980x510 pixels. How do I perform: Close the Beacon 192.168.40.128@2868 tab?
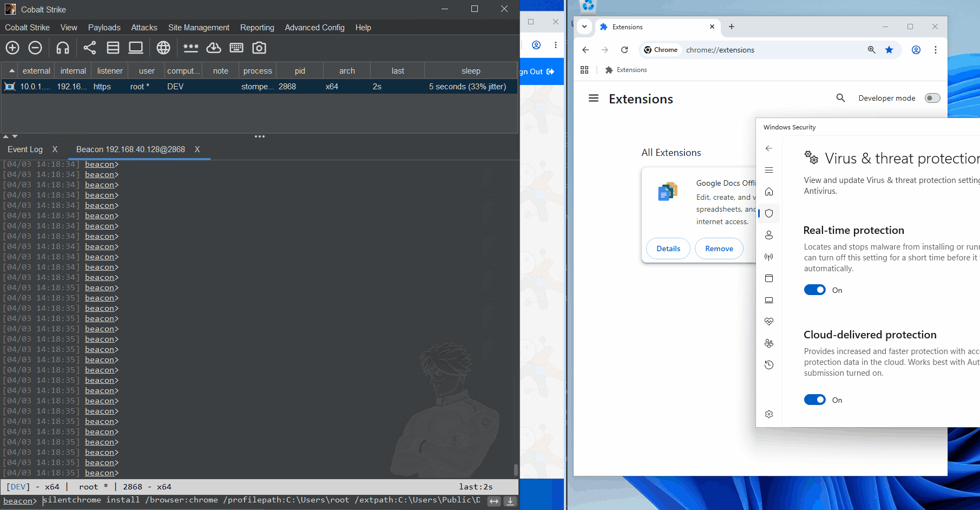click(198, 149)
